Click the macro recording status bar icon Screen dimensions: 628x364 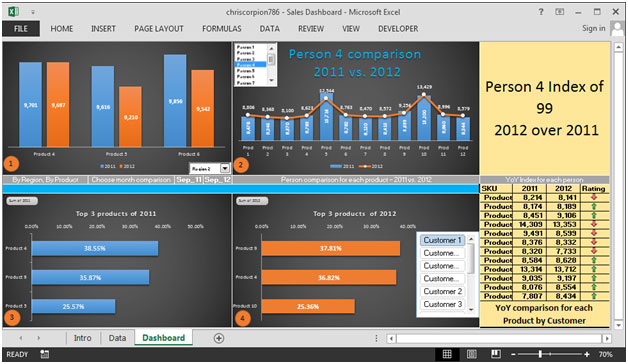tap(44, 354)
